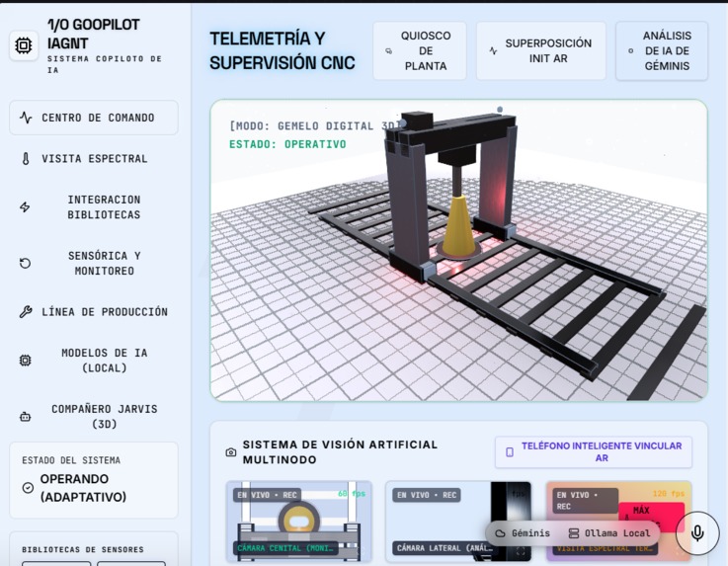Open the Visita Espectral thermal feed thumbnail

619,522
